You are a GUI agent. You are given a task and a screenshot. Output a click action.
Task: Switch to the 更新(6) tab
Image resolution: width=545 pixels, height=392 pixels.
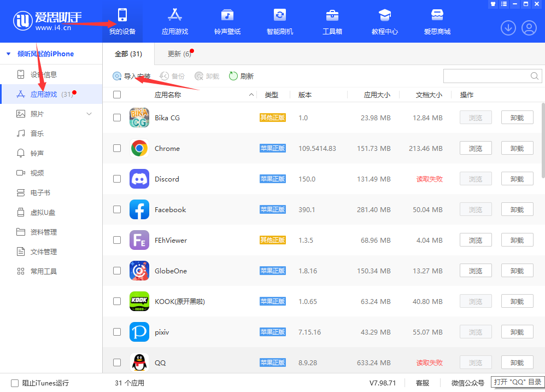(x=180, y=54)
